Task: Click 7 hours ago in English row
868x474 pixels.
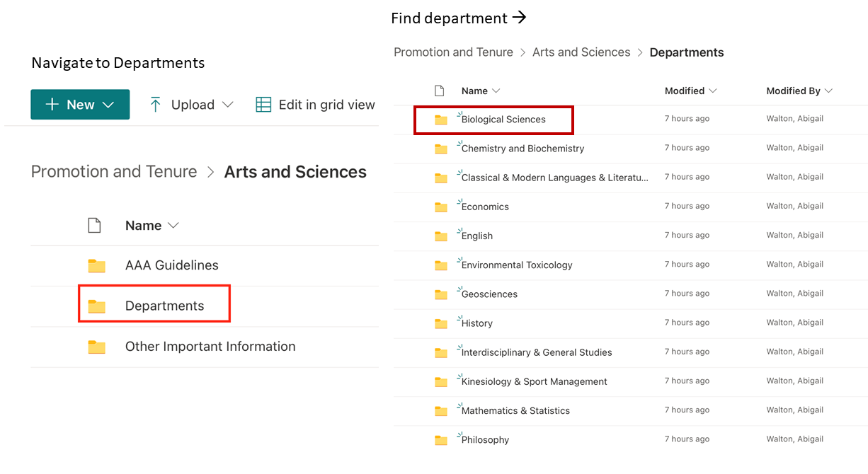Action: 687,235
